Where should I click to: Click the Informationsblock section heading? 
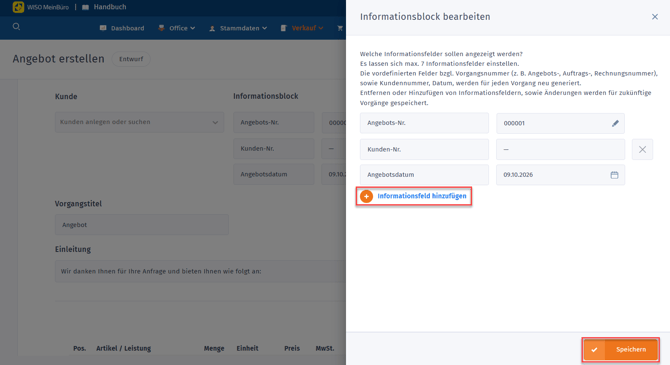[266, 96]
